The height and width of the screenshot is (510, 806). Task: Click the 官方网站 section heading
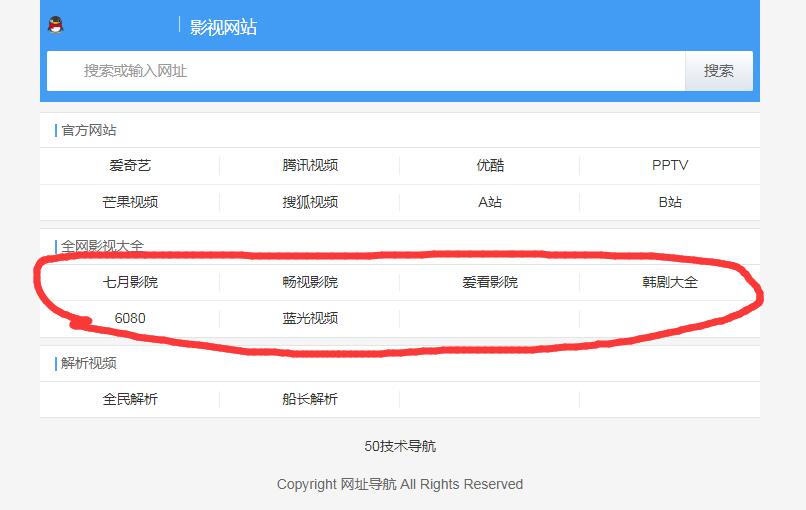[x=88, y=130]
